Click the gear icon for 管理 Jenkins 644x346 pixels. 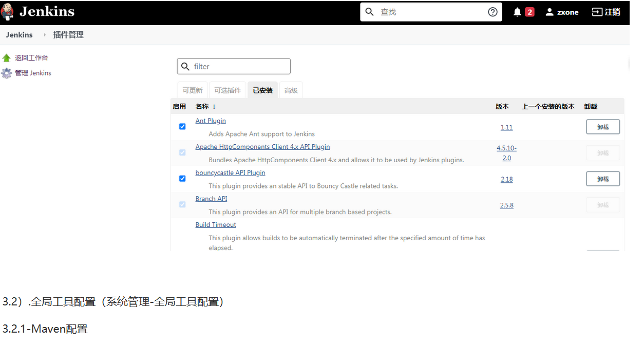click(x=6, y=73)
